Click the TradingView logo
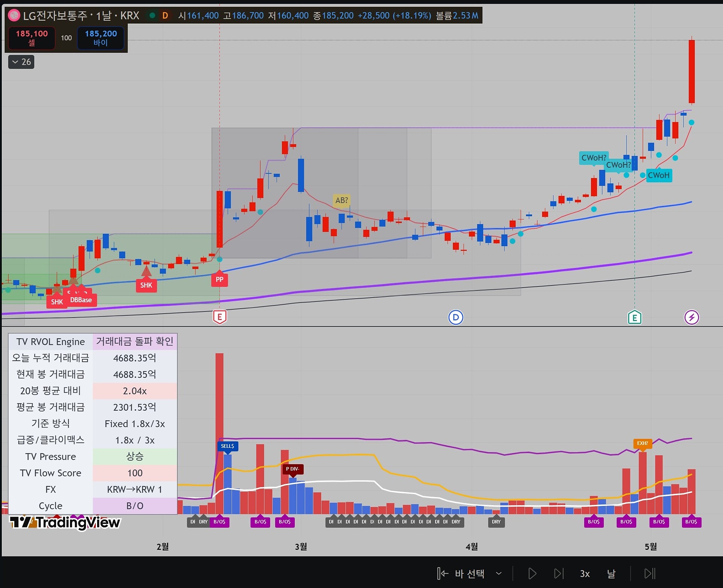Screen dimensions: 723x588 (x=64, y=522)
